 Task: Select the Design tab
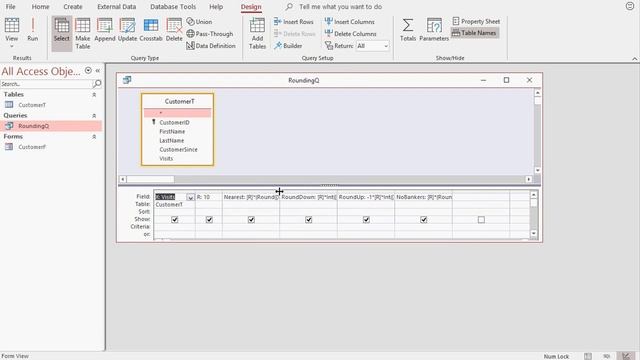click(251, 7)
